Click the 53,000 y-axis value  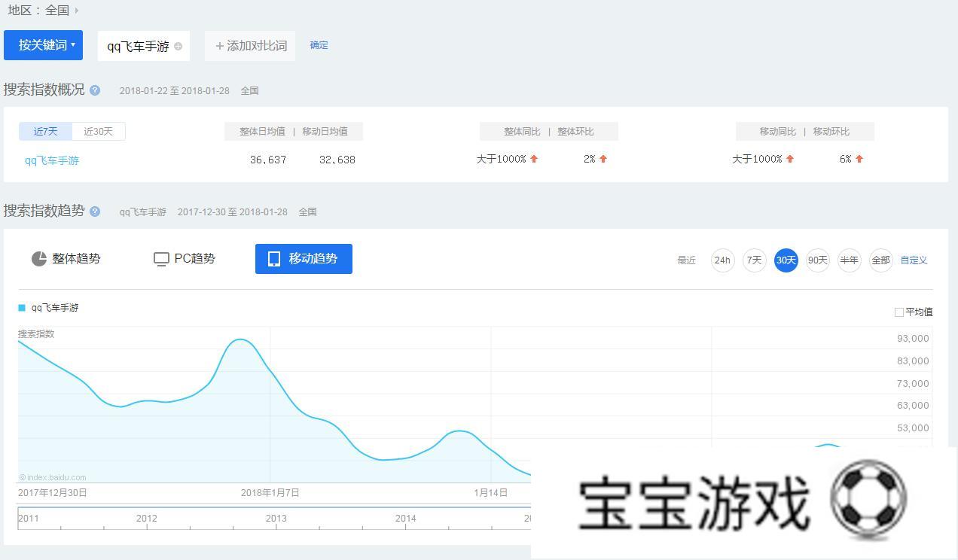point(913,428)
